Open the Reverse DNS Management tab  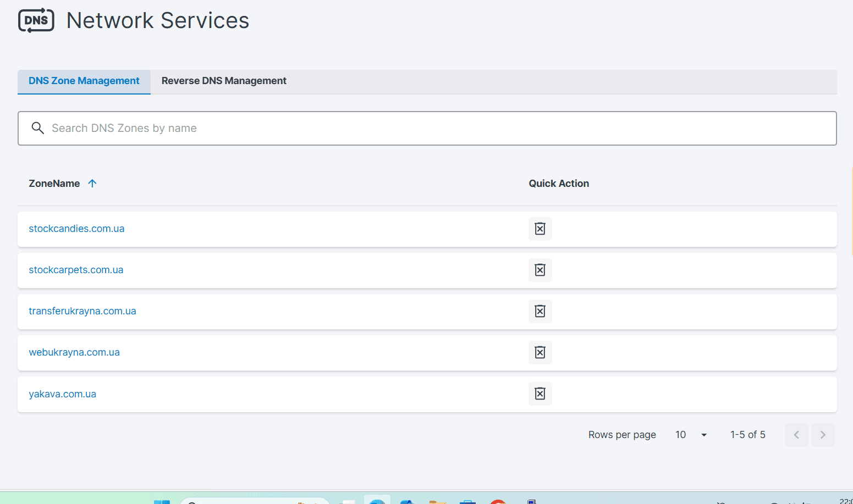(224, 81)
